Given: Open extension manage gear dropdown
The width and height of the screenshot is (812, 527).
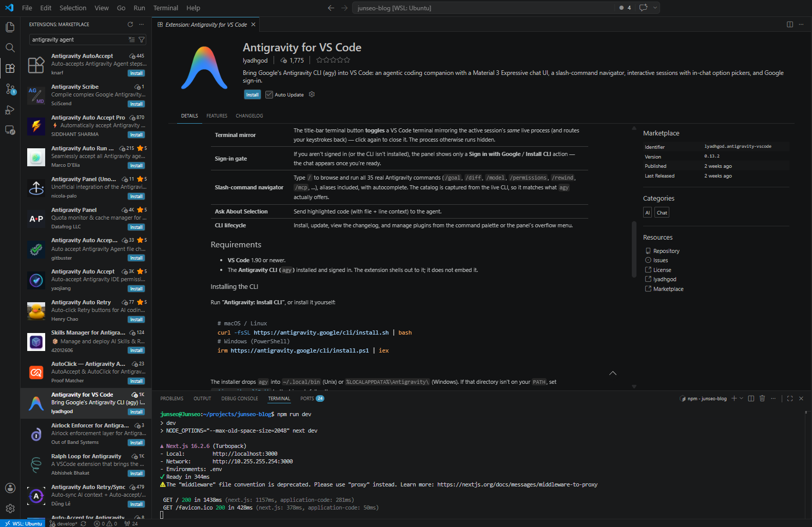Looking at the screenshot, I should [x=312, y=94].
